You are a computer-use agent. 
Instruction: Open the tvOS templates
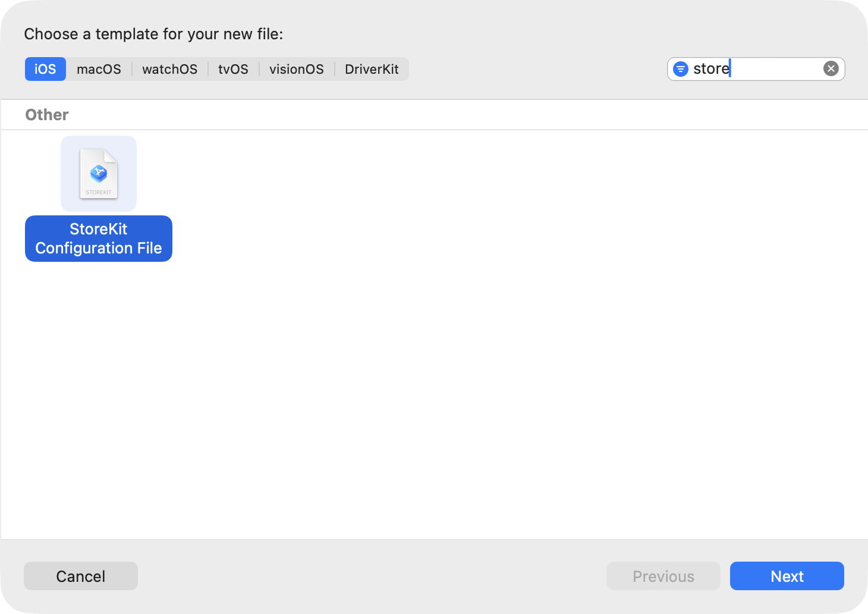(232, 68)
